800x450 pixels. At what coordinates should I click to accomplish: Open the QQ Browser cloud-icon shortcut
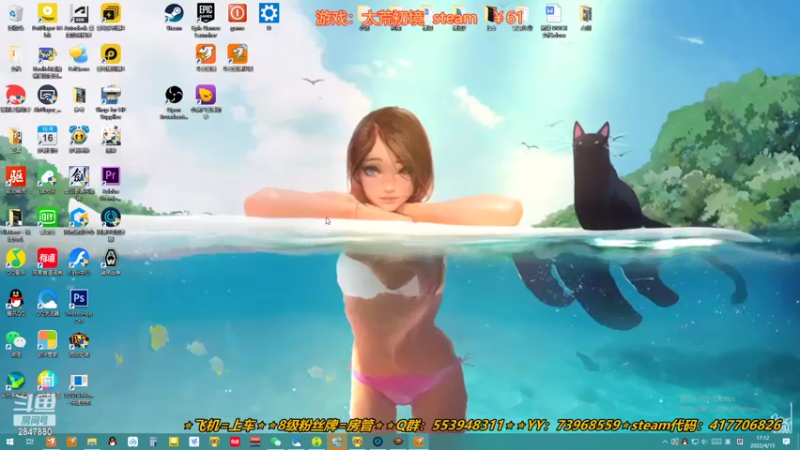pos(47,299)
